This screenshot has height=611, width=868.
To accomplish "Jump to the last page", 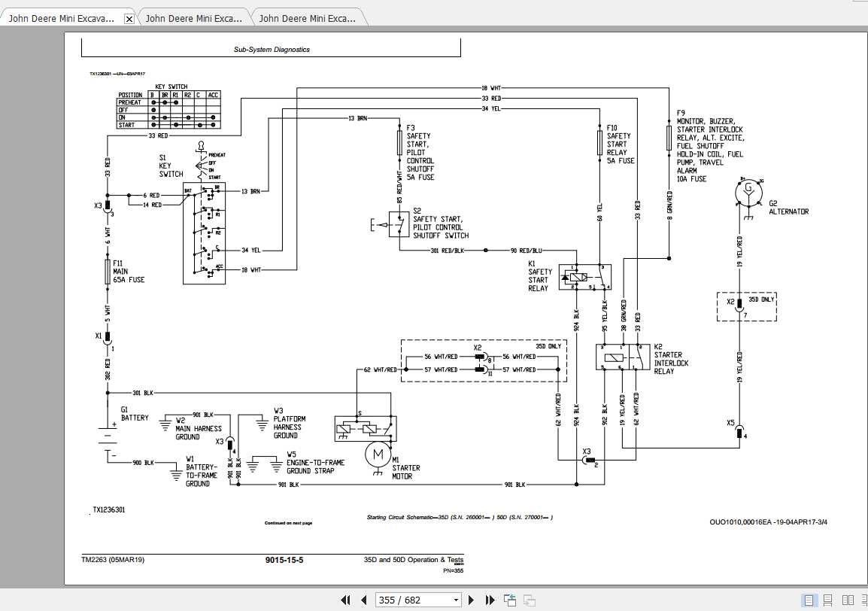I will coord(490,600).
